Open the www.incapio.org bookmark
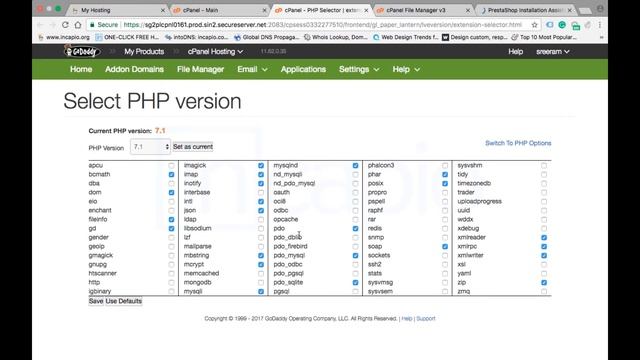This screenshot has width=640, height=360. coord(64,37)
